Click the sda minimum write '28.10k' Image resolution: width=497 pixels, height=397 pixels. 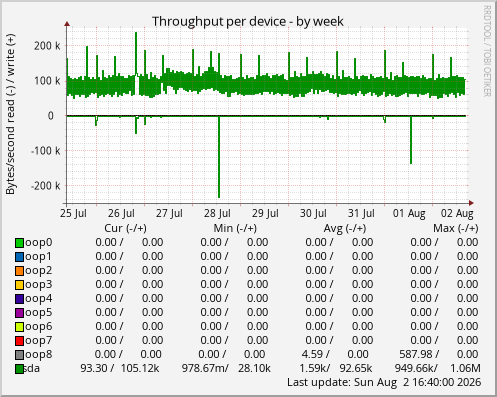[x=254, y=368]
